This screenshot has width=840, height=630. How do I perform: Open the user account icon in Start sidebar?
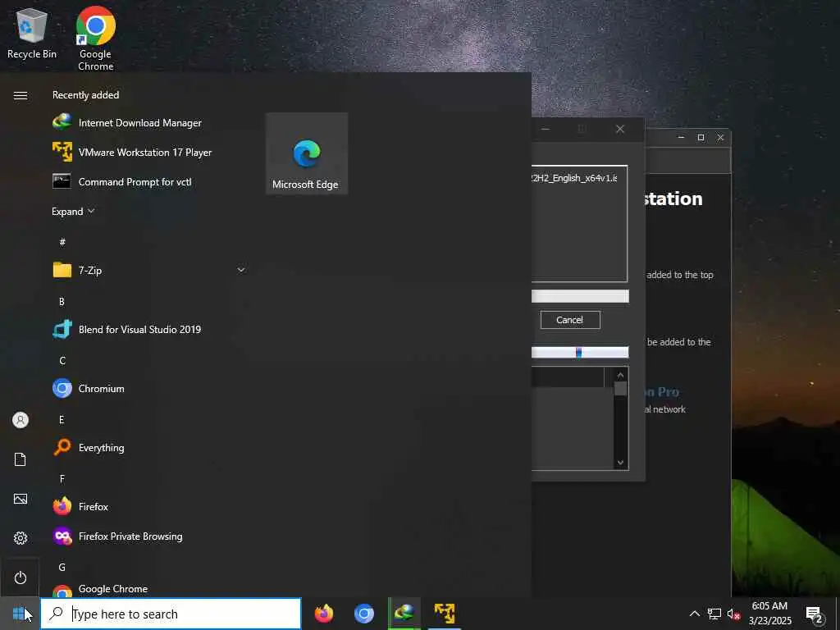click(x=21, y=420)
